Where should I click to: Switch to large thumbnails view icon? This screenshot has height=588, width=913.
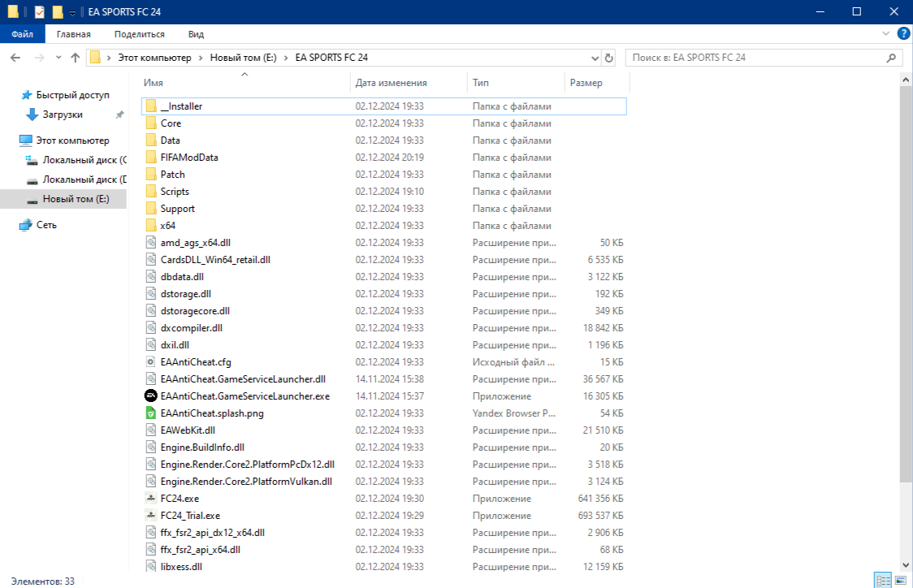point(899,581)
